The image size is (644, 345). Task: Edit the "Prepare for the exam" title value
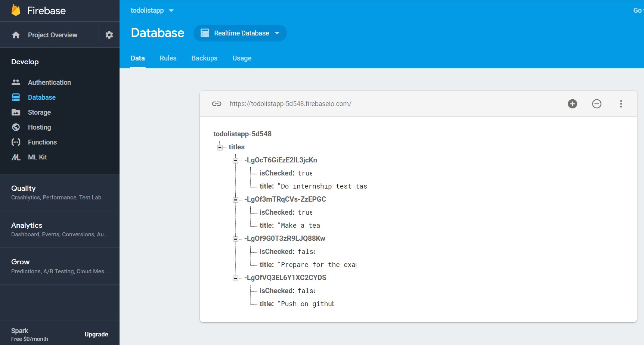pos(317,264)
